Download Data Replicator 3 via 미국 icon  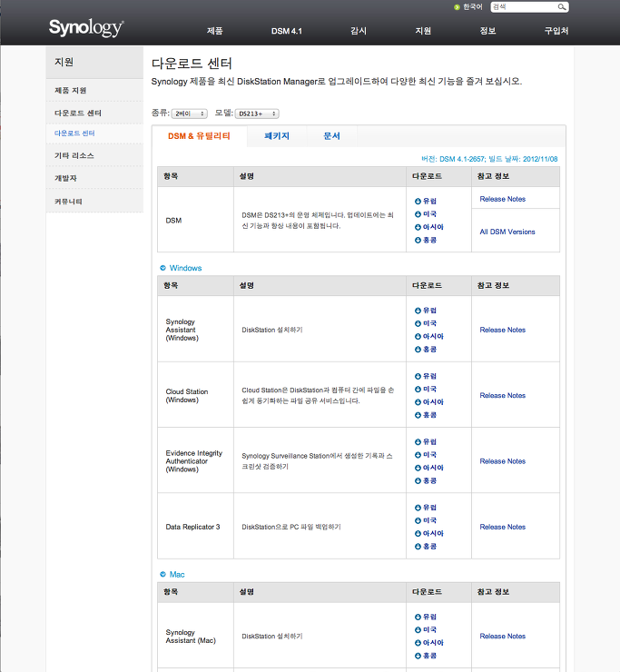418,520
